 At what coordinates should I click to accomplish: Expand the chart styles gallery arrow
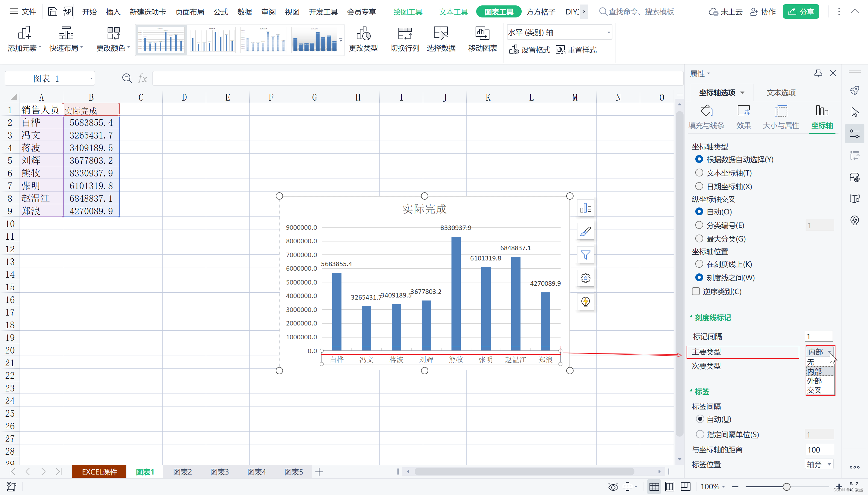point(340,40)
